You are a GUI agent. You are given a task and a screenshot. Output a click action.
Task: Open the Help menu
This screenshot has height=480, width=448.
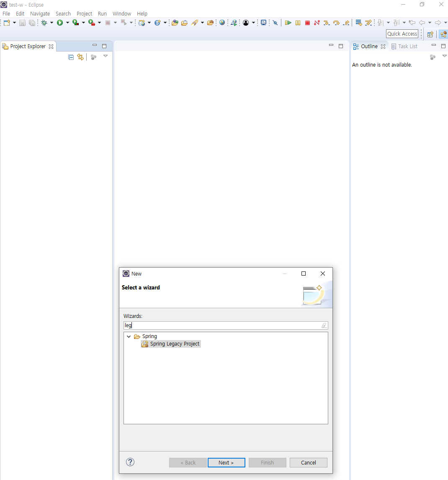142,14
